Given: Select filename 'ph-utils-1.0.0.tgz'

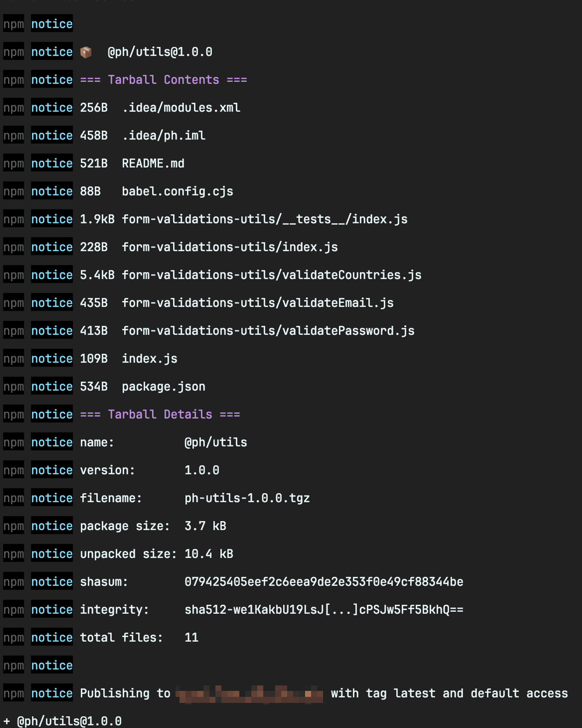Looking at the screenshot, I should pyautogui.click(x=247, y=498).
